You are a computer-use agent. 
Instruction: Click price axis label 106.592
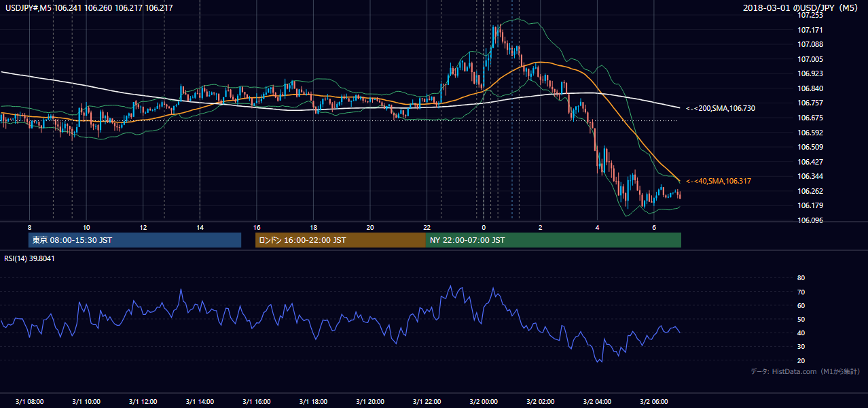coord(810,133)
